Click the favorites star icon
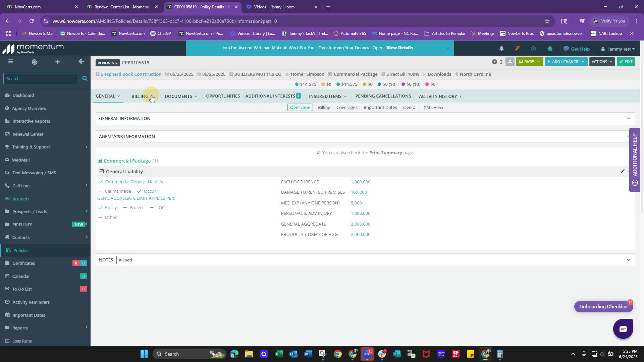This screenshot has width=644, height=362. (550, 49)
